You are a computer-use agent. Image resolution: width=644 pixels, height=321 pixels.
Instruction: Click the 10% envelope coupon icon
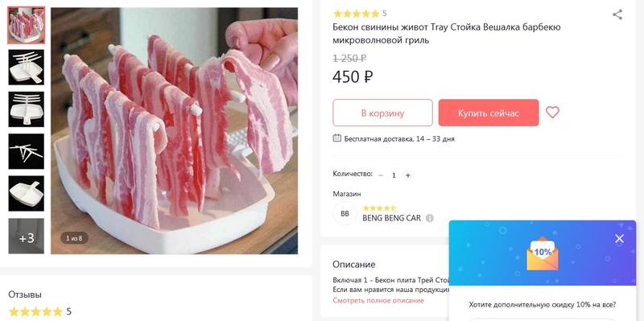click(543, 253)
